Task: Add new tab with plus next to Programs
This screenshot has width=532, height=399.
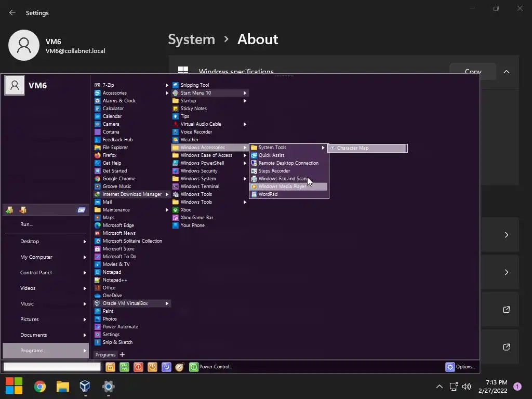Action: point(122,355)
